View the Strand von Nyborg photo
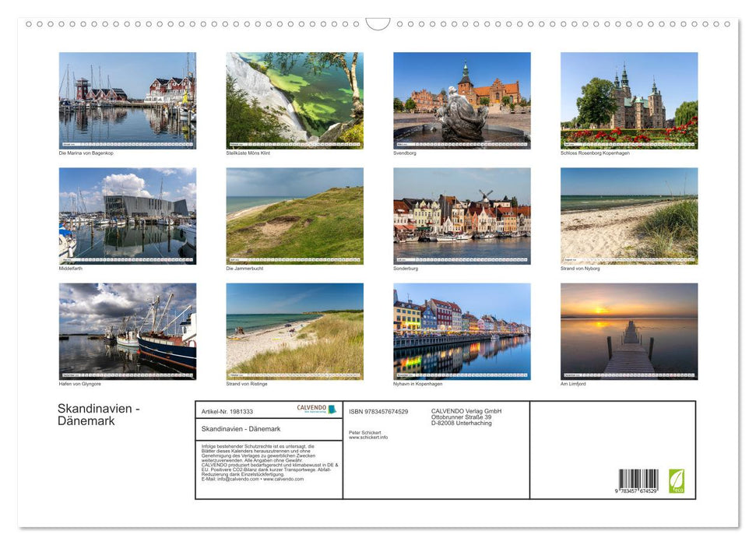 [629, 216]
